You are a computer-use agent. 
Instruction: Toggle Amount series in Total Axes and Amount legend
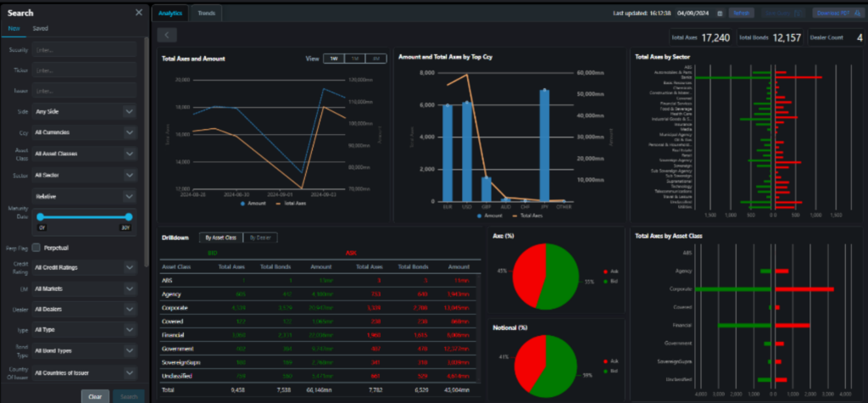[x=251, y=204]
